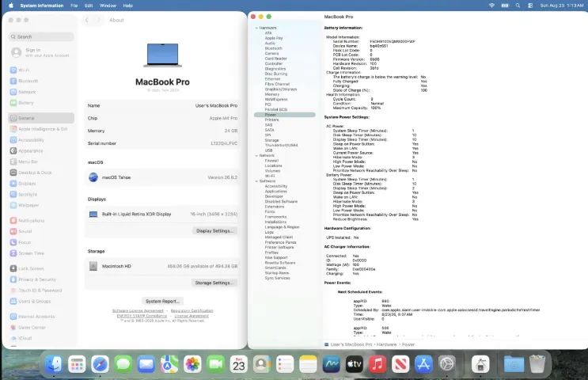Open the Window menu

(x=108, y=6)
